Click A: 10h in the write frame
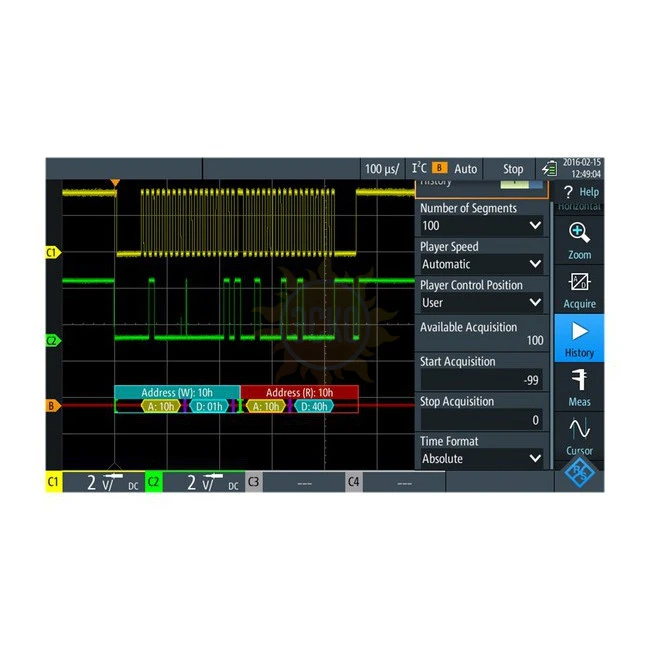Screen dimensions: 650x650 pos(161,406)
